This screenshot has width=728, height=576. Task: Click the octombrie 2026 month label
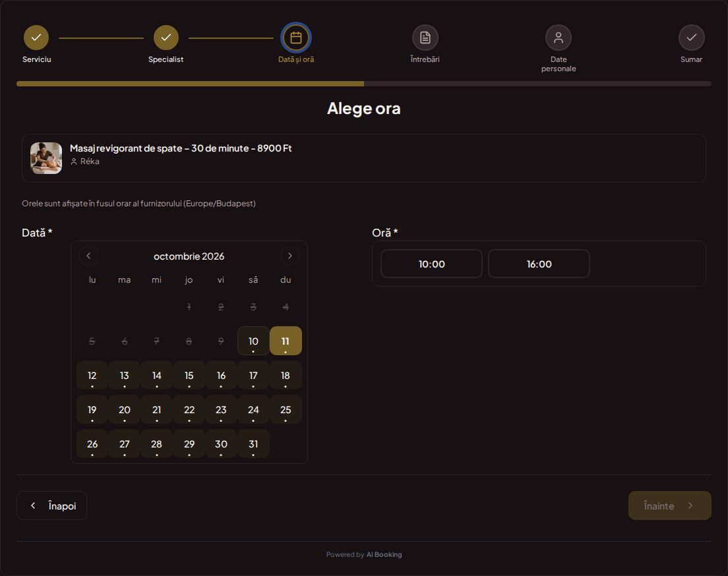click(189, 256)
